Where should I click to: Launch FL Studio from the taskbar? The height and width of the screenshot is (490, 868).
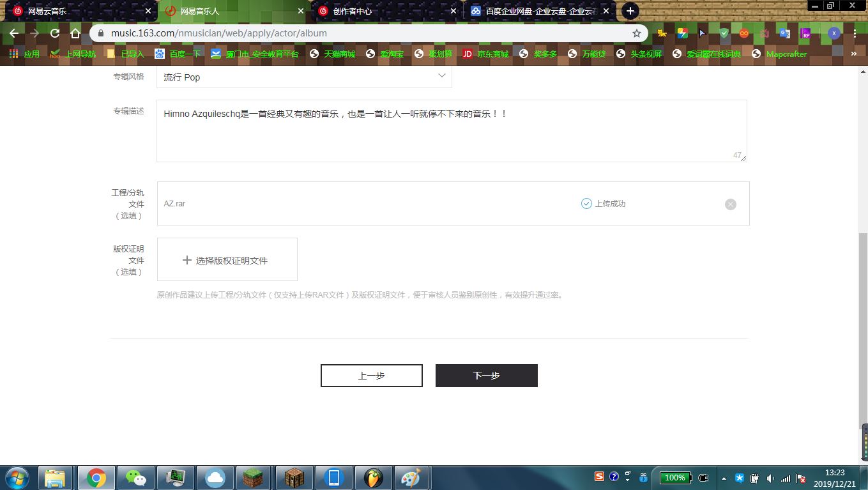(x=373, y=477)
